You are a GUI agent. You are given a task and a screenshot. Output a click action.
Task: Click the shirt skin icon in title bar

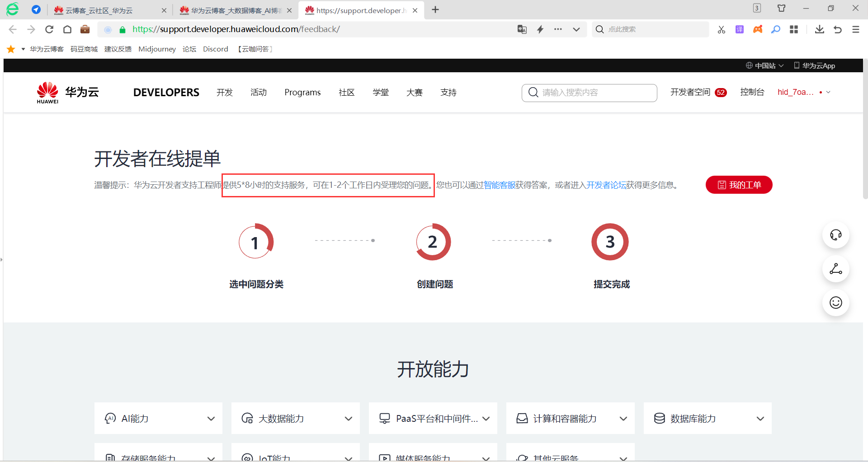tap(782, 8)
